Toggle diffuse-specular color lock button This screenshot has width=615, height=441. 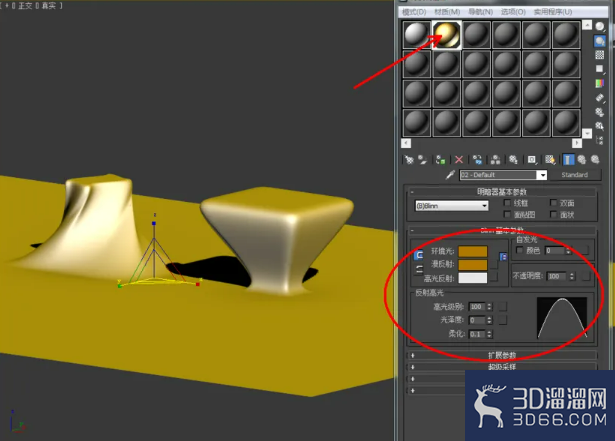pyautogui.click(x=418, y=270)
